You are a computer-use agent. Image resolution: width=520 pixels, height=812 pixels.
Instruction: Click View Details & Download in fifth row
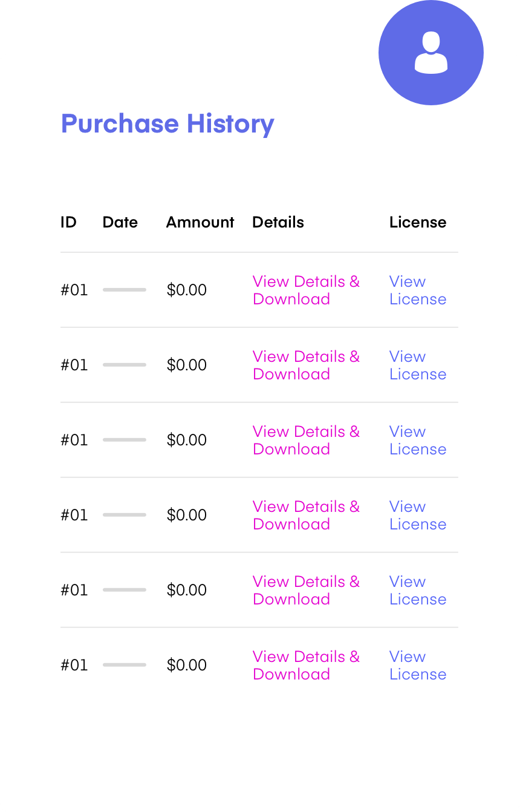click(306, 591)
